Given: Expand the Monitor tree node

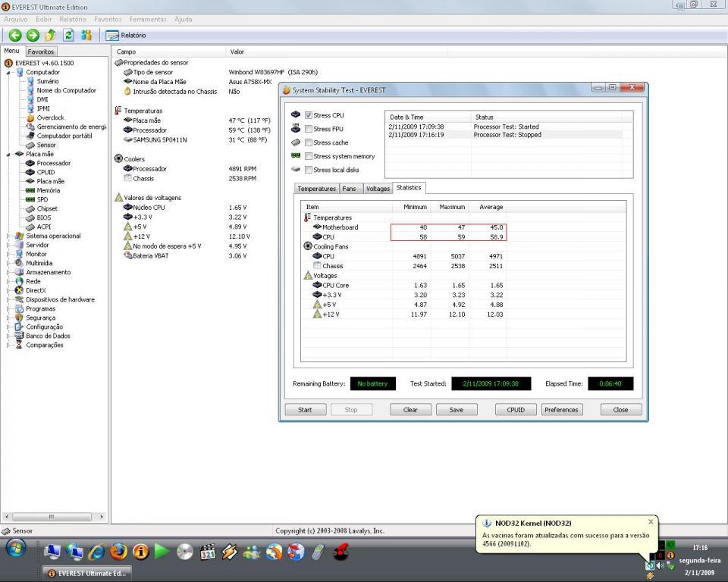Looking at the screenshot, I should click(8, 255).
